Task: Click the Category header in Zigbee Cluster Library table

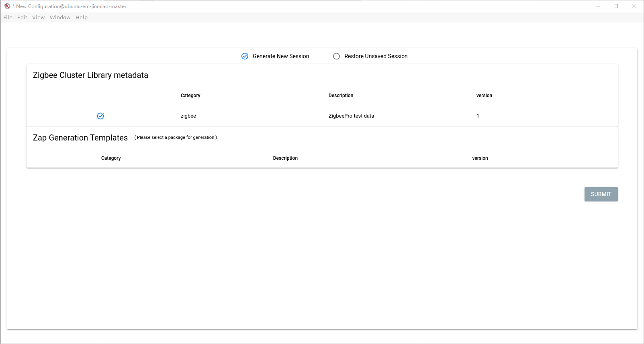Action: point(190,96)
